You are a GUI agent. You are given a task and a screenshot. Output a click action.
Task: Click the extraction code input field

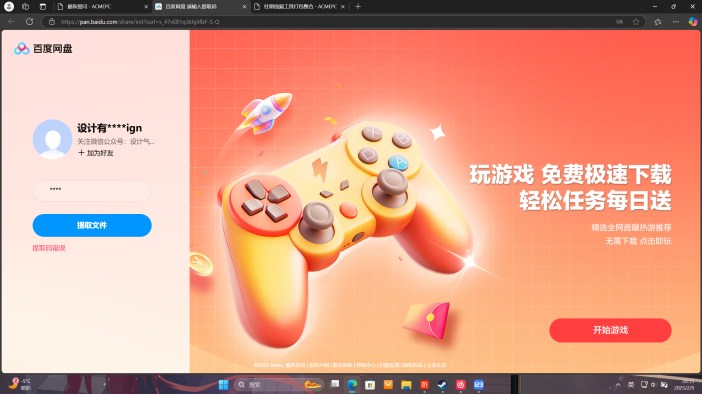92,191
